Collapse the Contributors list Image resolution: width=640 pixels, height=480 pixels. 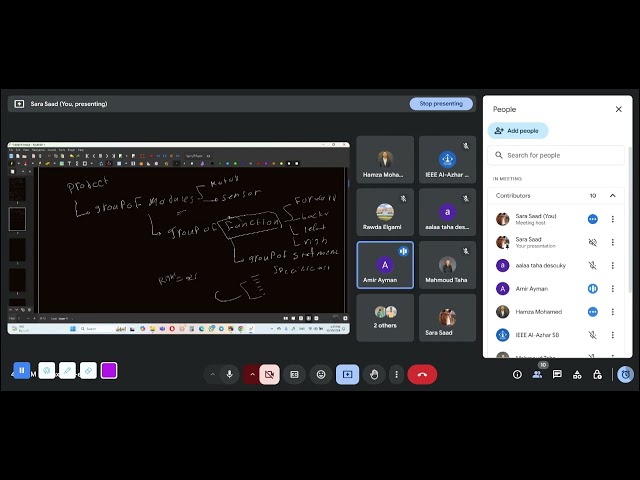coord(613,196)
